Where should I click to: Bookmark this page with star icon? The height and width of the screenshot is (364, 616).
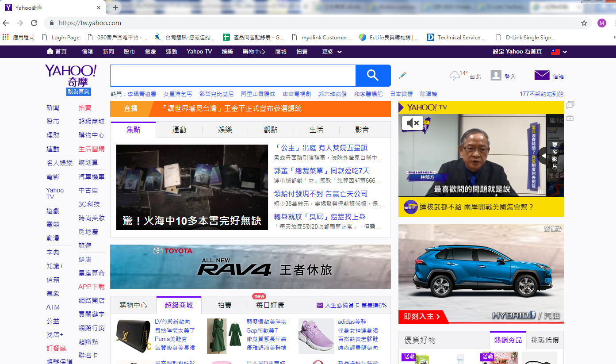[584, 23]
